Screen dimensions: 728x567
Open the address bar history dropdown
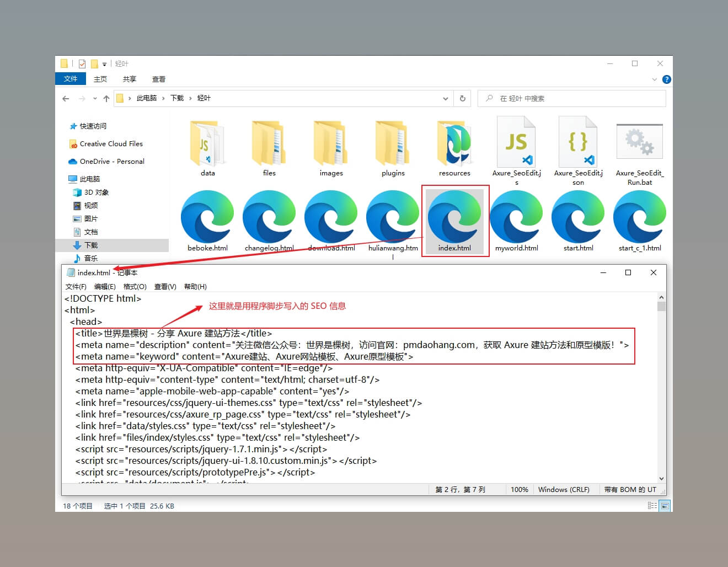pos(446,99)
